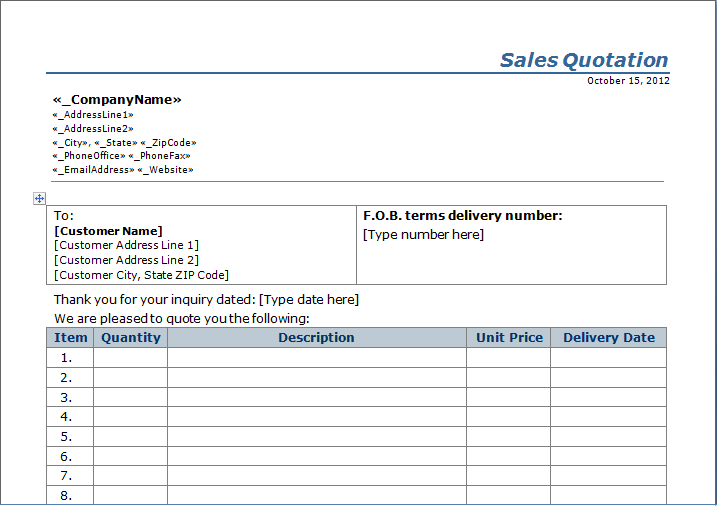Viewport: 717px width, 506px height.
Task: Select the «_ZipCode» merge field
Action: coord(168,143)
